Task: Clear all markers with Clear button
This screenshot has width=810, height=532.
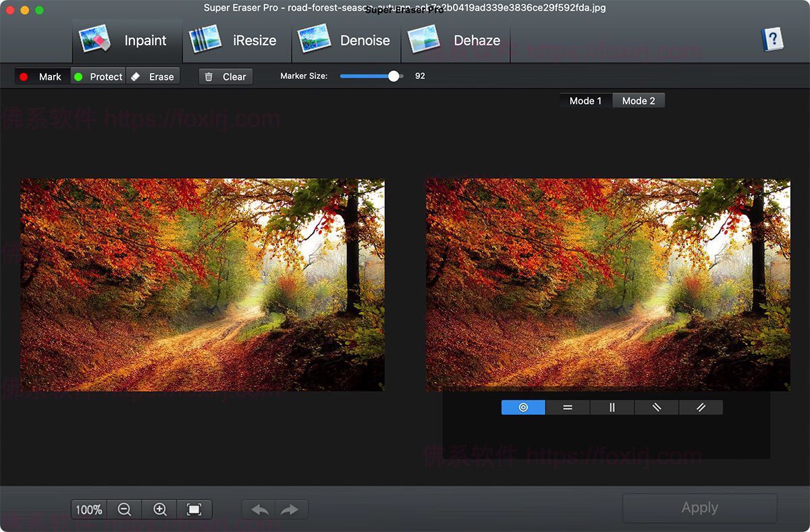Action: tap(225, 76)
